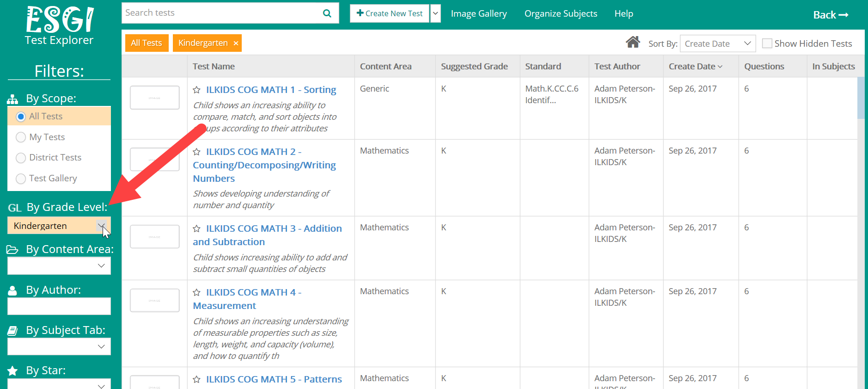This screenshot has height=389, width=868.
Task: Open the ILKIDS COG MATH 4 - Measurement link
Action: click(247, 299)
